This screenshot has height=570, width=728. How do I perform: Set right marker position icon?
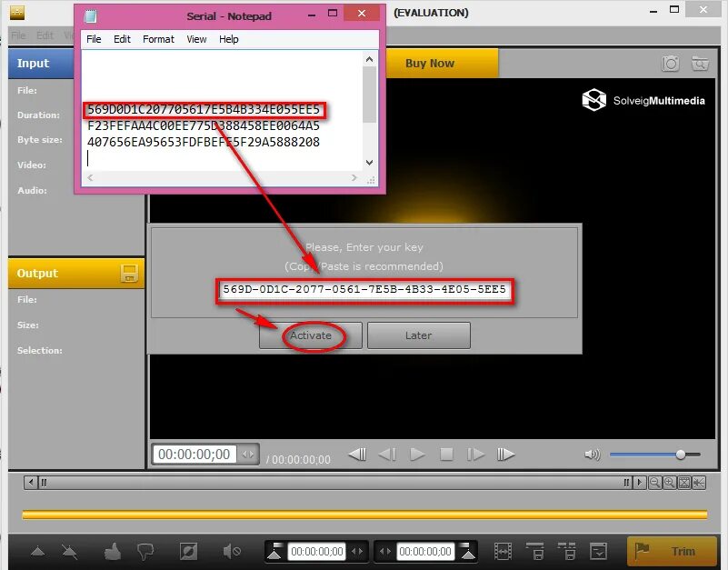pyautogui.click(x=468, y=551)
